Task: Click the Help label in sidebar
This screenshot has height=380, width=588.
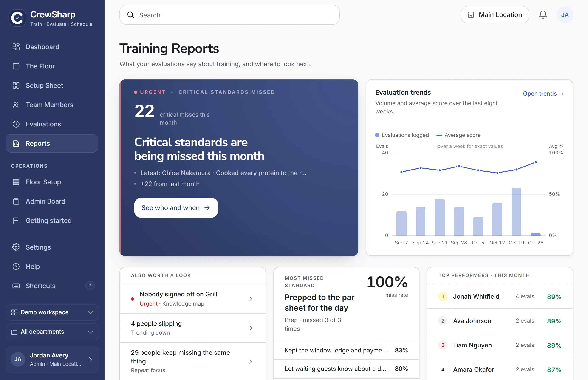Action: point(33,267)
